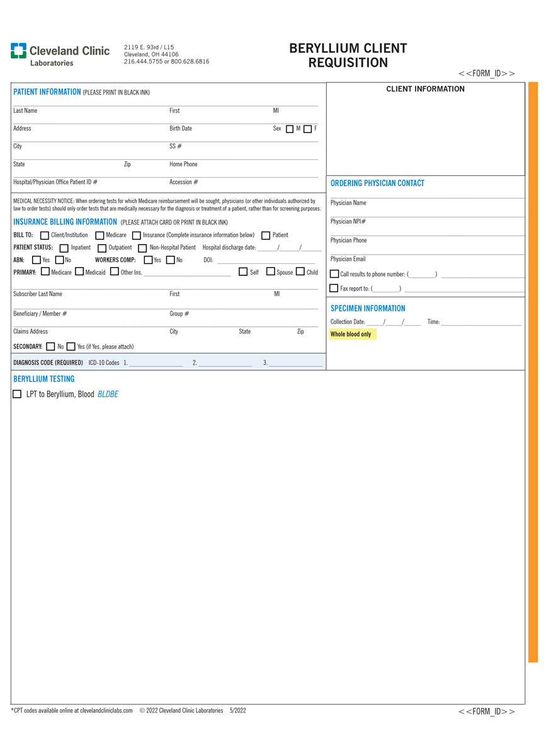The width and height of the screenshot is (546, 756).
Task: Check the Male sex checkbox
Action: [x=290, y=129]
